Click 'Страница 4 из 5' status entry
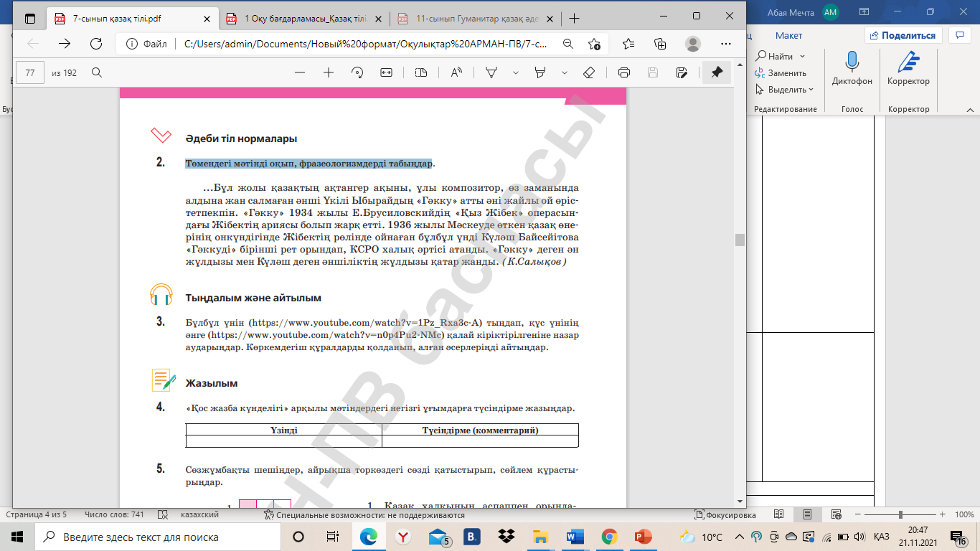 coord(37,515)
